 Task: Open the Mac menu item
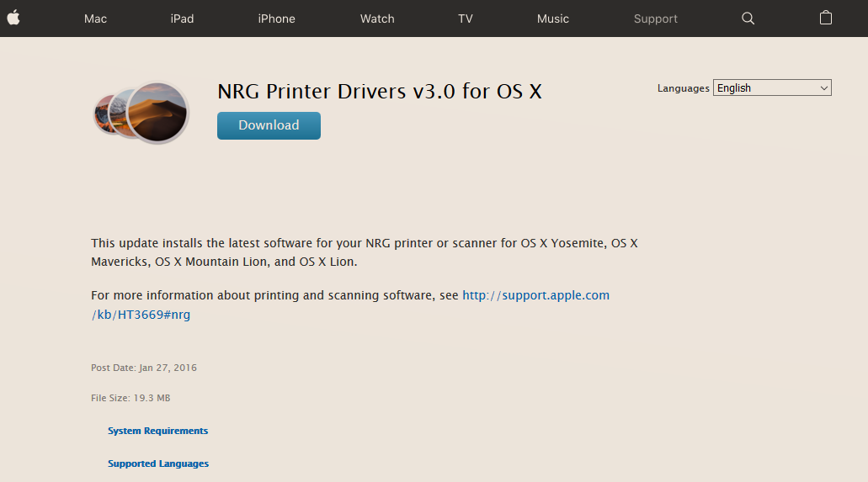click(x=95, y=19)
